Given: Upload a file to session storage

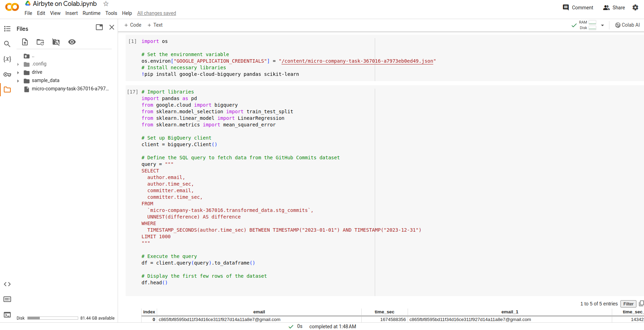Looking at the screenshot, I should coord(25,42).
